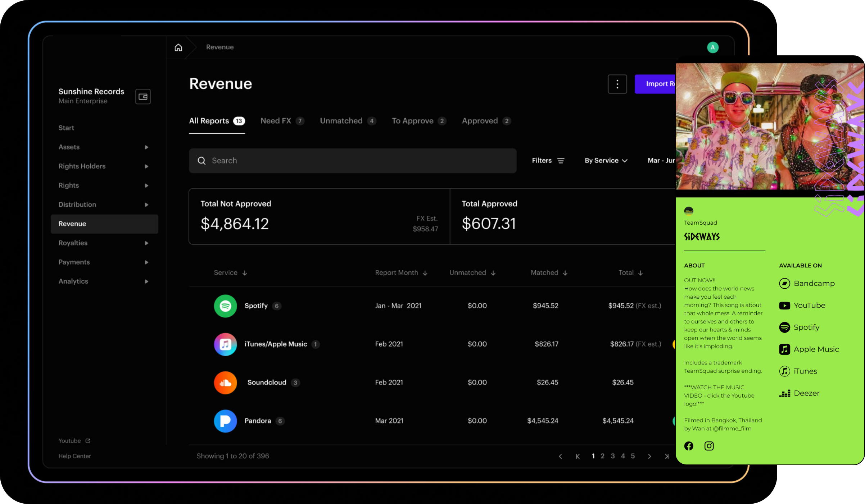This screenshot has width=865, height=504.
Task: Open the Mar - Jun date range selector
Action: coord(661,161)
